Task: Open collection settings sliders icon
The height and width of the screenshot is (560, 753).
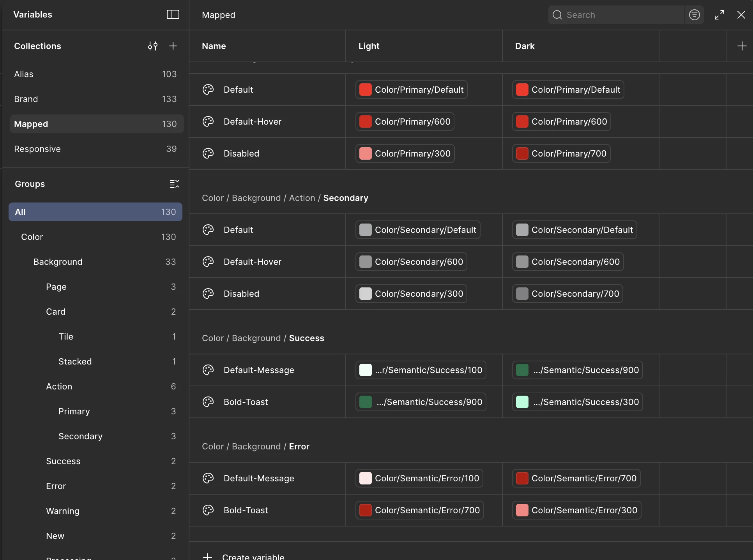Action: pyautogui.click(x=153, y=46)
